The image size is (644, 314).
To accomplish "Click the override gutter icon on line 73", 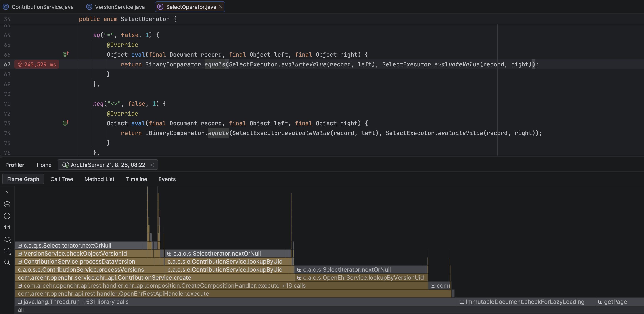I will (65, 123).
